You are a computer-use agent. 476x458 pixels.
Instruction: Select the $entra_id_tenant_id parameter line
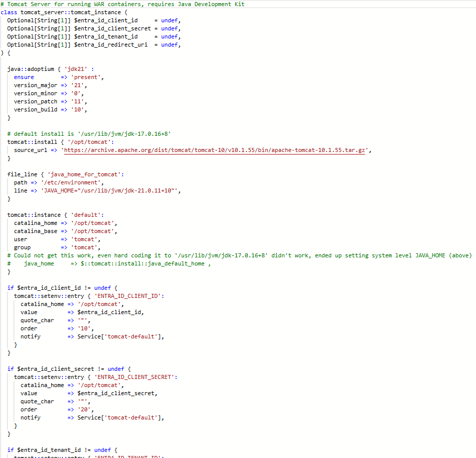[x=94, y=36]
